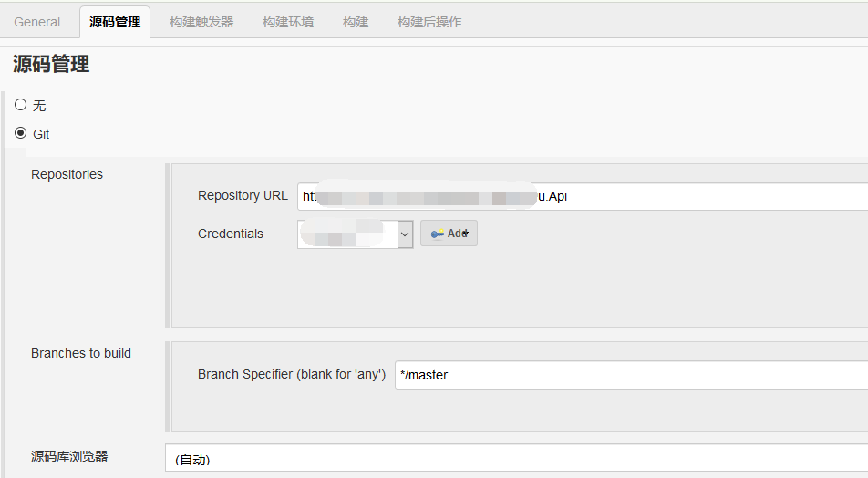This screenshot has height=478, width=868.
Task: Open the 构建环境 tab
Action: pos(288,22)
